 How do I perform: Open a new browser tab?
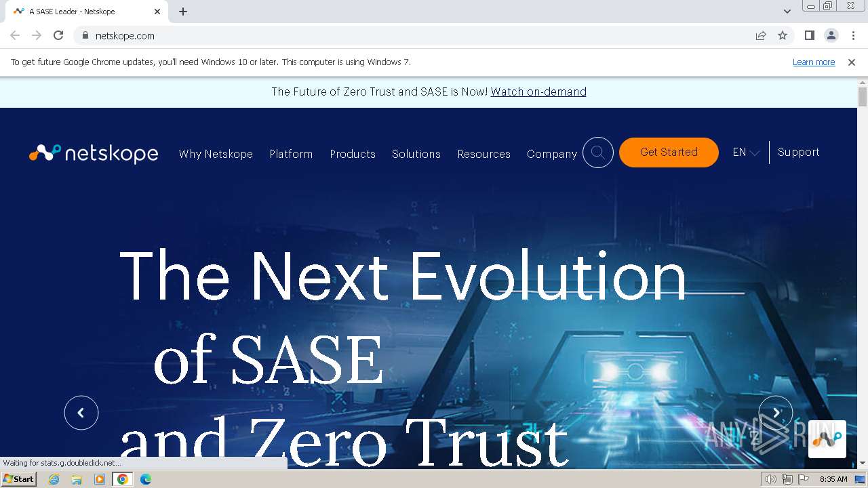point(183,12)
